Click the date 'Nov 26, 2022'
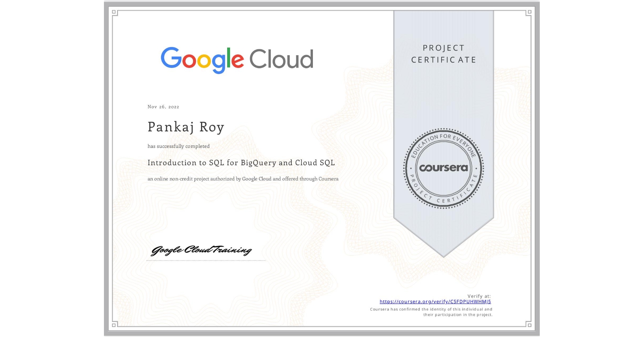This screenshot has height=337, width=644. pyautogui.click(x=162, y=106)
